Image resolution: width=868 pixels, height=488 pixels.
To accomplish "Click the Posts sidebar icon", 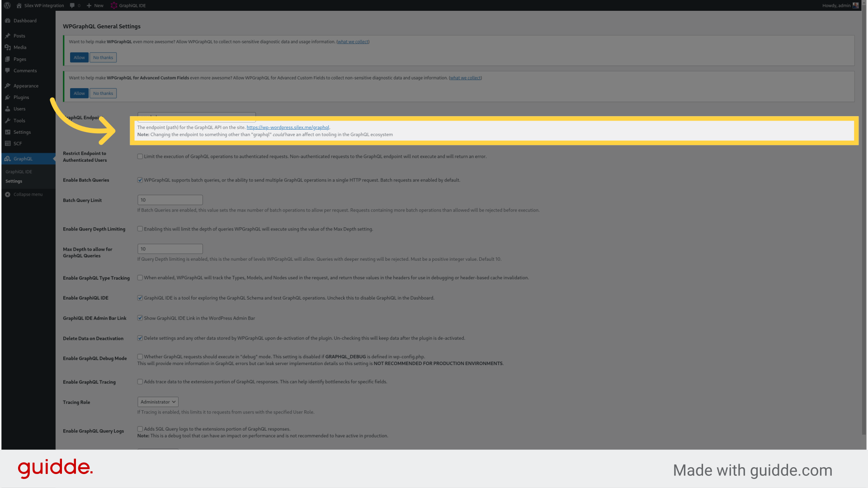I will 7,36.
